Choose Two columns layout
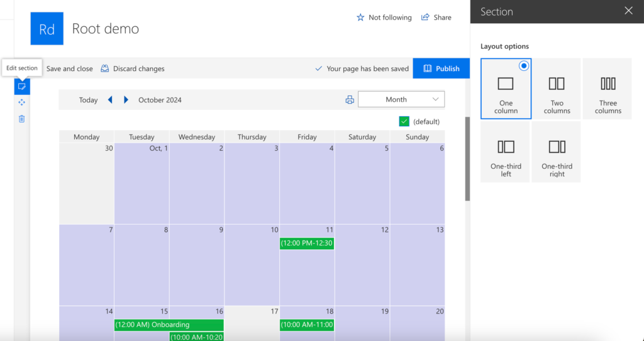The width and height of the screenshot is (644, 341). point(557,89)
